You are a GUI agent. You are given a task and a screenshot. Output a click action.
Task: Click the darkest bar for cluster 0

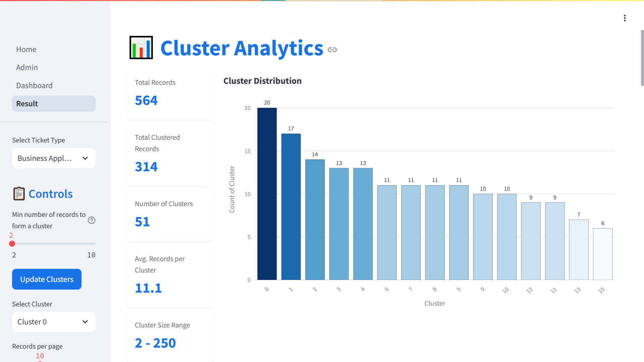tap(267, 194)
